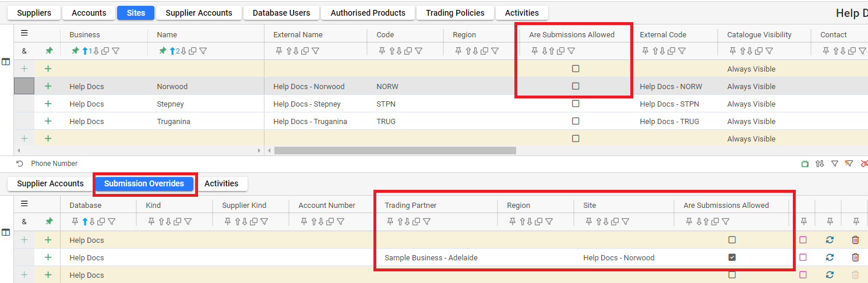Switch to the Trading Policies tab
The image size is (868, 283).
pos(456,13)
